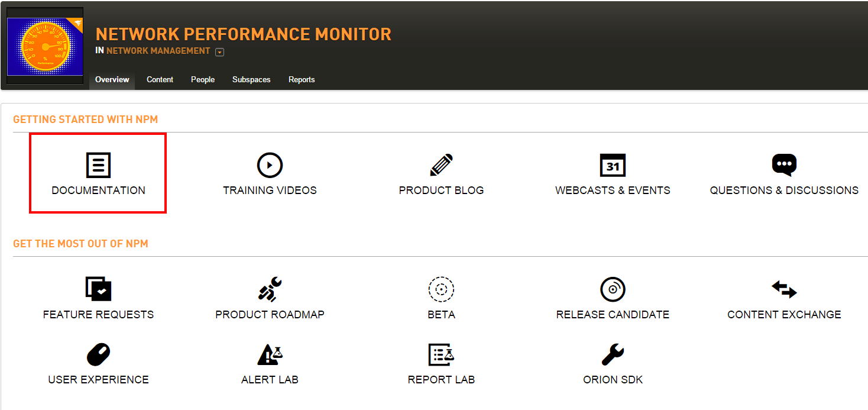Click the Alert Lab warning icon
Image resolution: width=868 pixels, height=410 pixels.
coord(270,354)
